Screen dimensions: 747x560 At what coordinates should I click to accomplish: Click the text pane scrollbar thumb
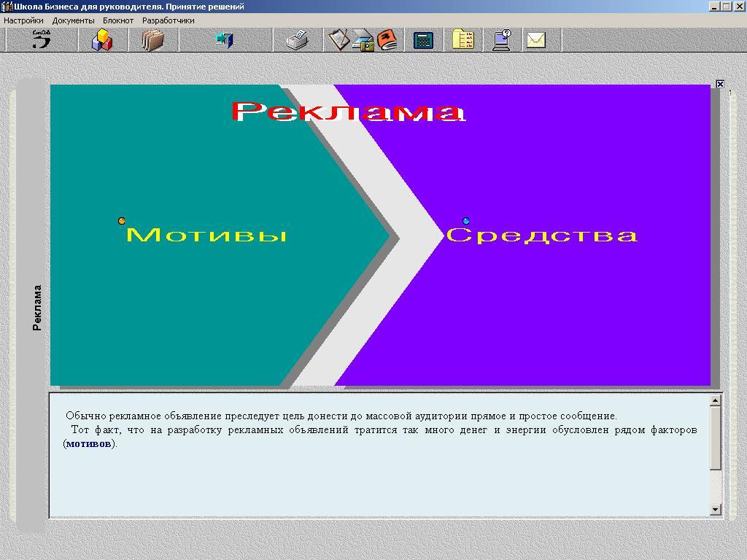[715, 438]
